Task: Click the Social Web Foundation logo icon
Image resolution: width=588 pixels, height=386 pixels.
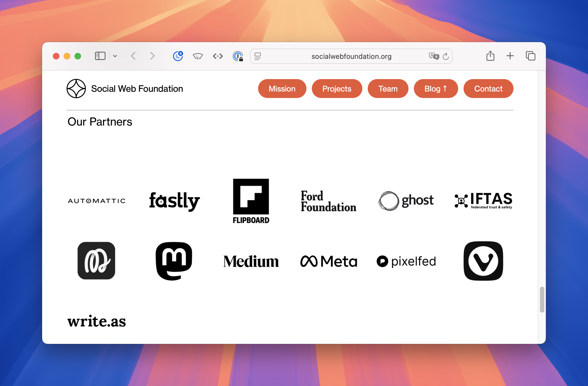Action: [76, 89]
